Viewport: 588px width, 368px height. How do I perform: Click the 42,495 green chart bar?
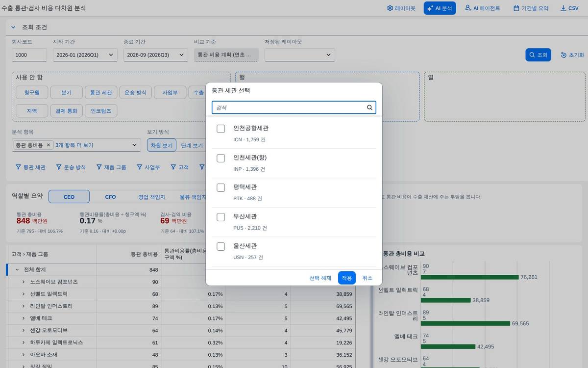click(448, 346)
